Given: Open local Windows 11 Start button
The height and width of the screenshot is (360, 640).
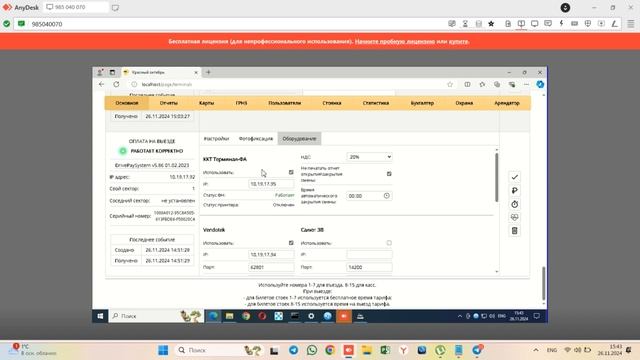Looking at the screenshot, I should click(x=163, y=350).
